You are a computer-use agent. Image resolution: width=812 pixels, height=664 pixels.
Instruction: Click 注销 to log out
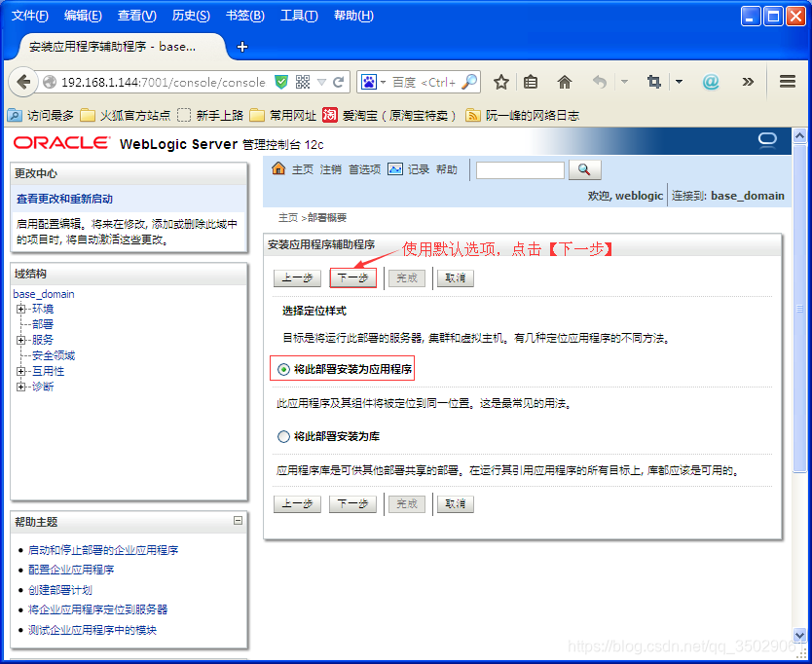click(x=330, y=169)
